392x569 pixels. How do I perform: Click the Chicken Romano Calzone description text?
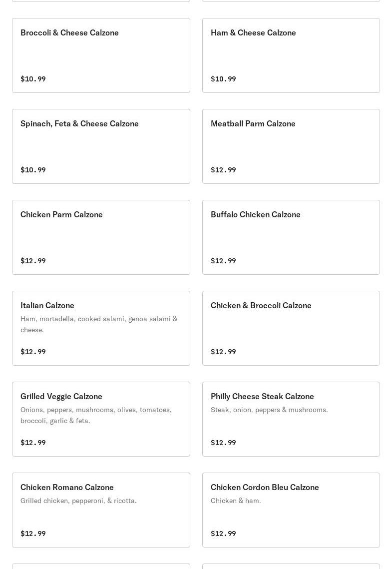78,501
